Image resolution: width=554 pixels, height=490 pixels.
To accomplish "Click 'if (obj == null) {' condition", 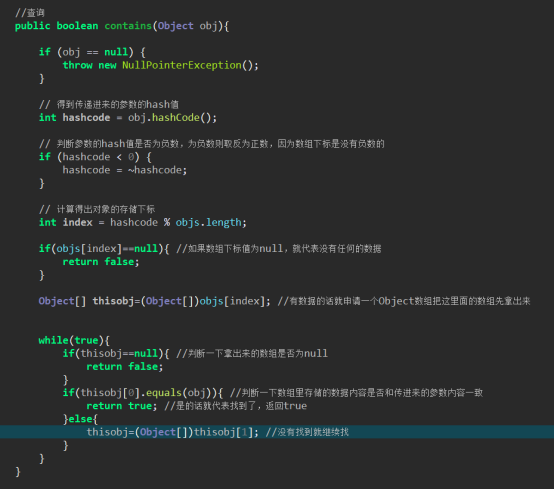I will [92, 52].
